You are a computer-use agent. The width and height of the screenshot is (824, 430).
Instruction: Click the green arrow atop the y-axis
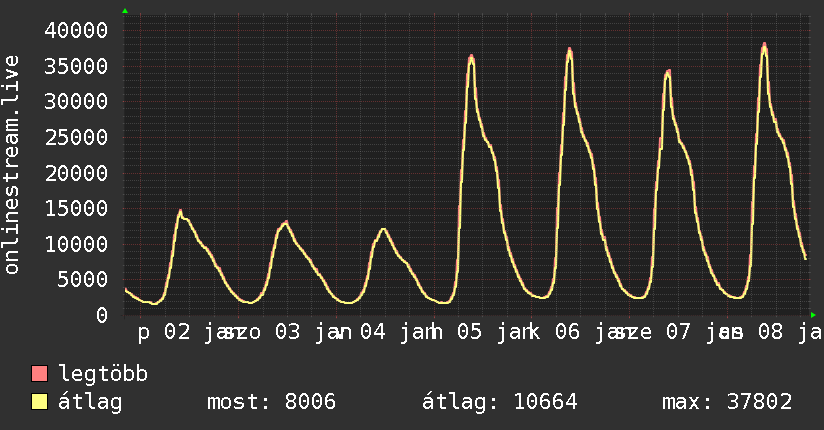pos(125,11)
